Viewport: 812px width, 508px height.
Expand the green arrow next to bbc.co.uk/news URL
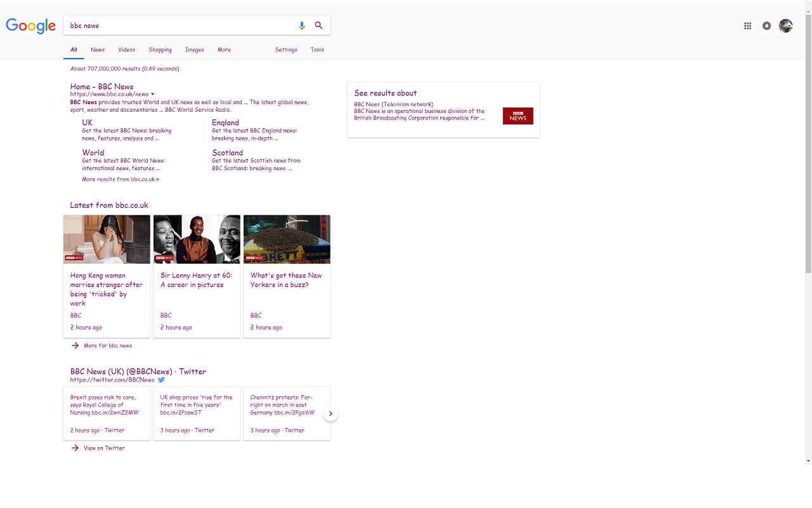[x=153, y=94]
